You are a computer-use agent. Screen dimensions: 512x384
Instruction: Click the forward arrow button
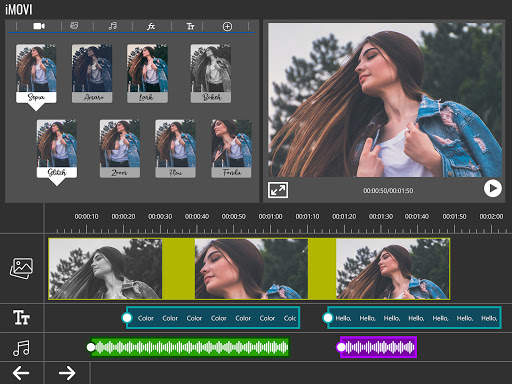click(x=67, y=373)
